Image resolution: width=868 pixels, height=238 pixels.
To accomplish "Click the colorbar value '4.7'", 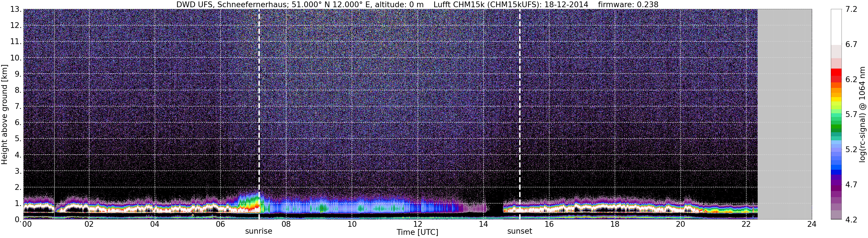I will coord(851,184).
